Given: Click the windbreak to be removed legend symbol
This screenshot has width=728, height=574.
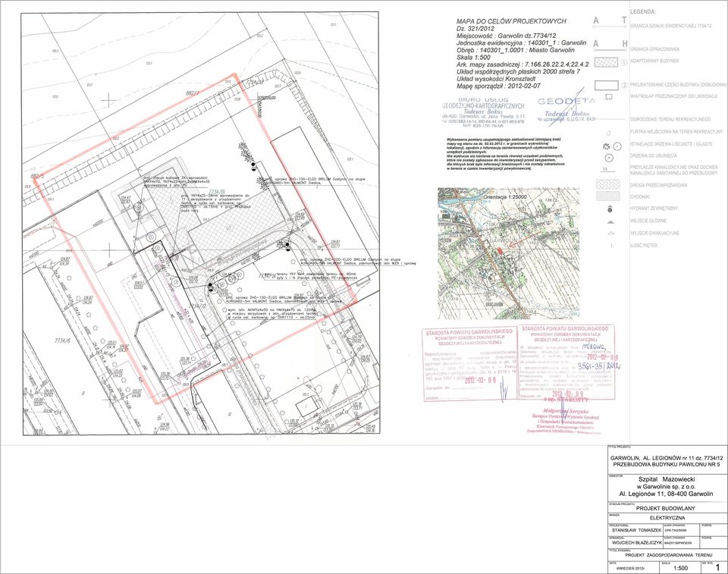Looking at the screenshot, I should coord(609,96).
